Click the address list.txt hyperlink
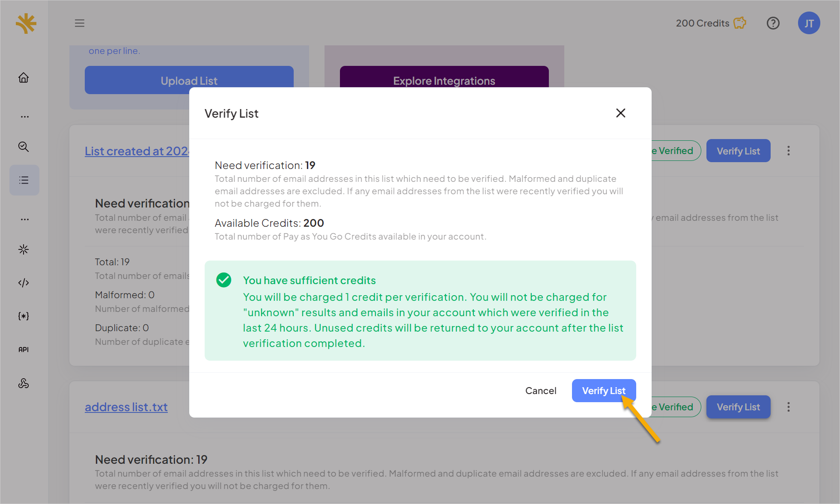 coord(126,406)
